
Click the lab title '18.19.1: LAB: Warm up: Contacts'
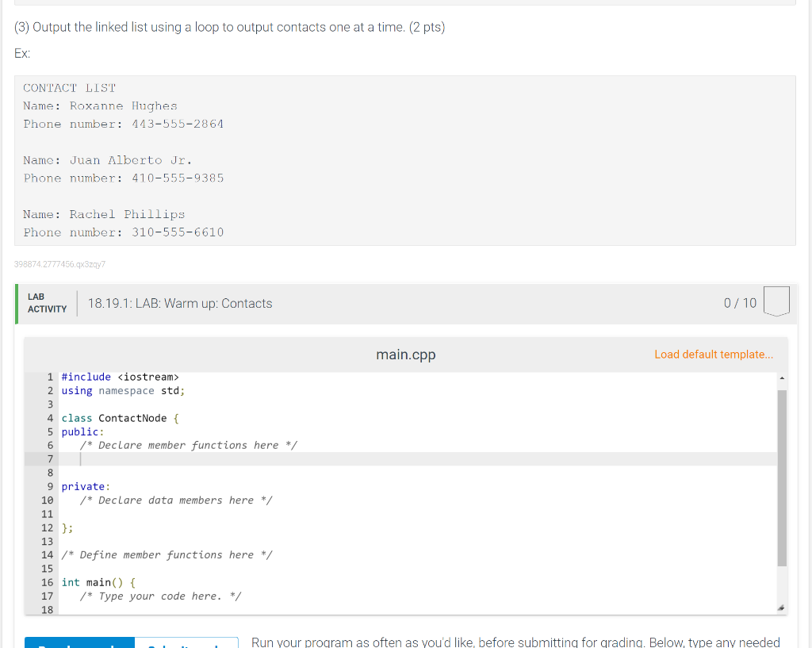pos(181,303)
